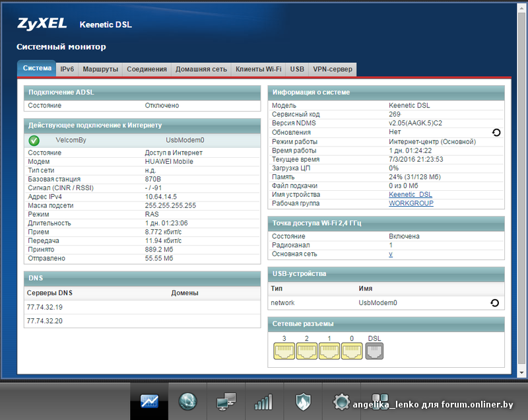Image resolution: width=528 pixels, height=420 pixels.
Task: Open the Маршруты tab
Action: tap(100, 69)
